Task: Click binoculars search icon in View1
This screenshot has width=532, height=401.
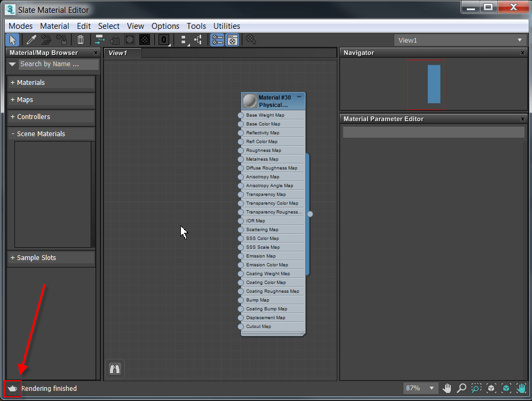Action: (x=115, y=369)
